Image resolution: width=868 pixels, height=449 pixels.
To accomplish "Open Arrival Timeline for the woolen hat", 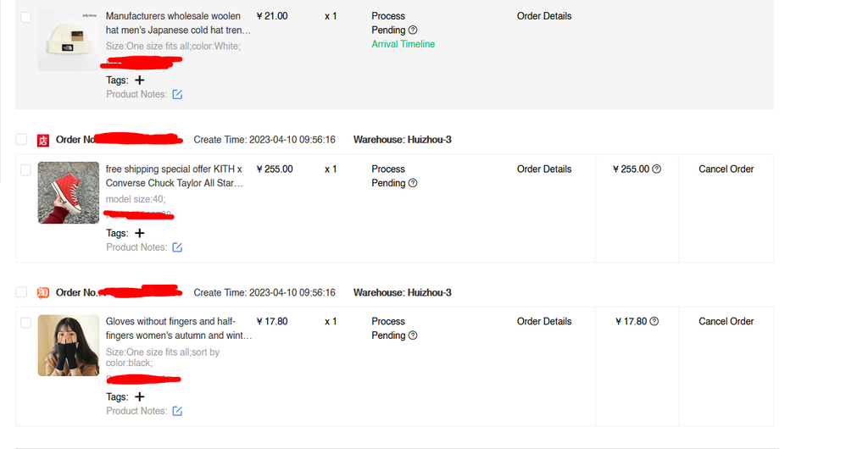I will pyautogui.click(x=403, y=44).
